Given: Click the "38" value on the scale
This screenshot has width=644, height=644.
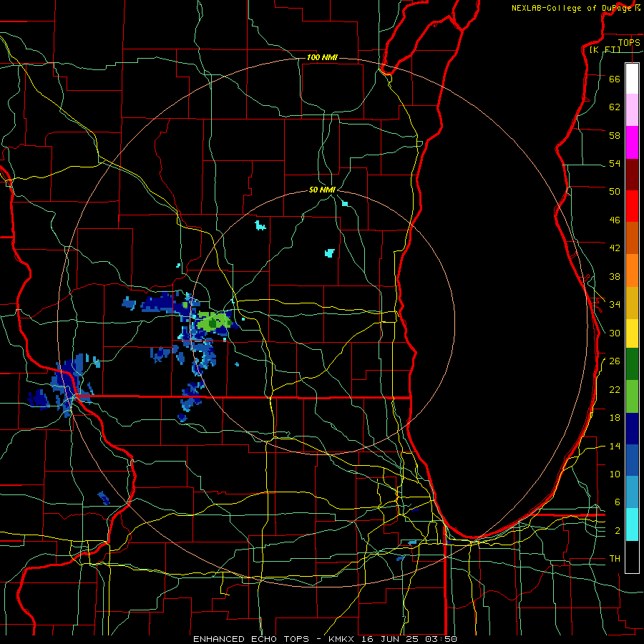Looking at the screenshot, I should click(615, 276).
